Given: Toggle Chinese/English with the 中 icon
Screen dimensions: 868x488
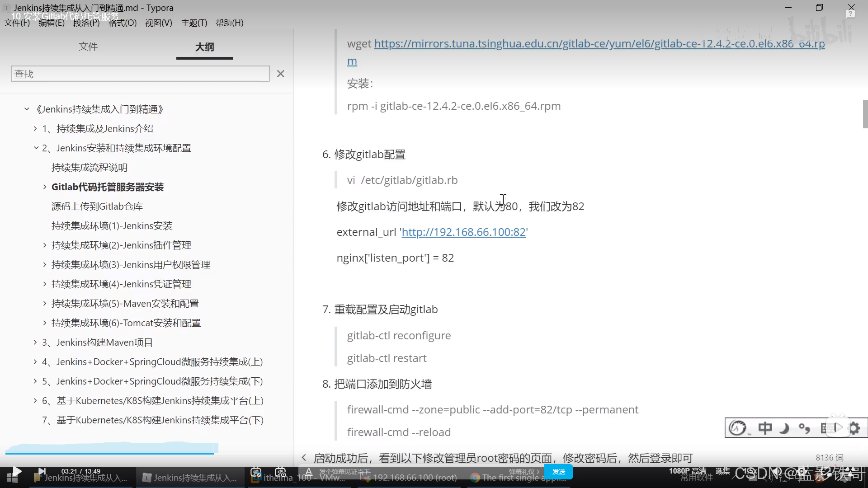Looking at the screenshot, I should [765, 428].
